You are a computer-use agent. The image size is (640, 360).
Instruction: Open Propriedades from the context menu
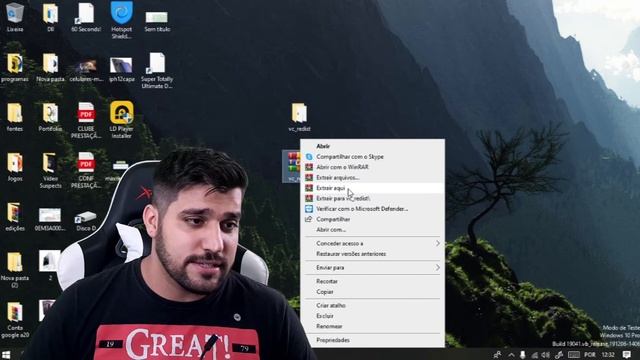pyautogui.click(x=373, y=340)
